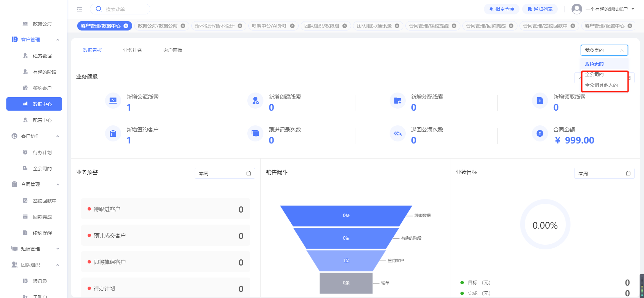Collapse the 客户管理 sidebar group
The height and width of the screenshot is (298, 644).
pyautogui.click(x=58, y=40)
